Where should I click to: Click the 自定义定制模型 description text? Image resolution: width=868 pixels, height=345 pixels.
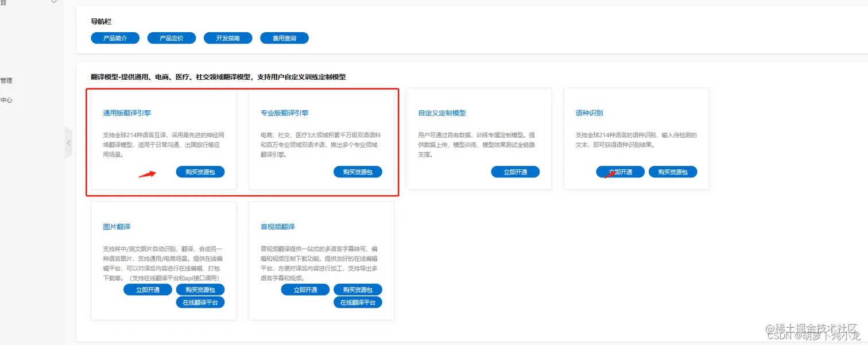(x=477, y=145)
